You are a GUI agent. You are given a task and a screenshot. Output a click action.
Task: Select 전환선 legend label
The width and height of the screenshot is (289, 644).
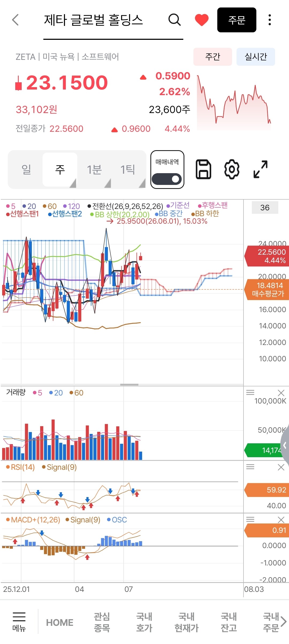125,206
